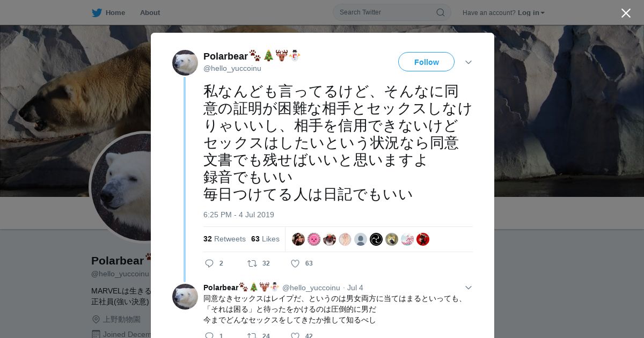Click the search magnifier icon
The height and width of the screenshot is (338, 644).
click(x=440, y=12)
